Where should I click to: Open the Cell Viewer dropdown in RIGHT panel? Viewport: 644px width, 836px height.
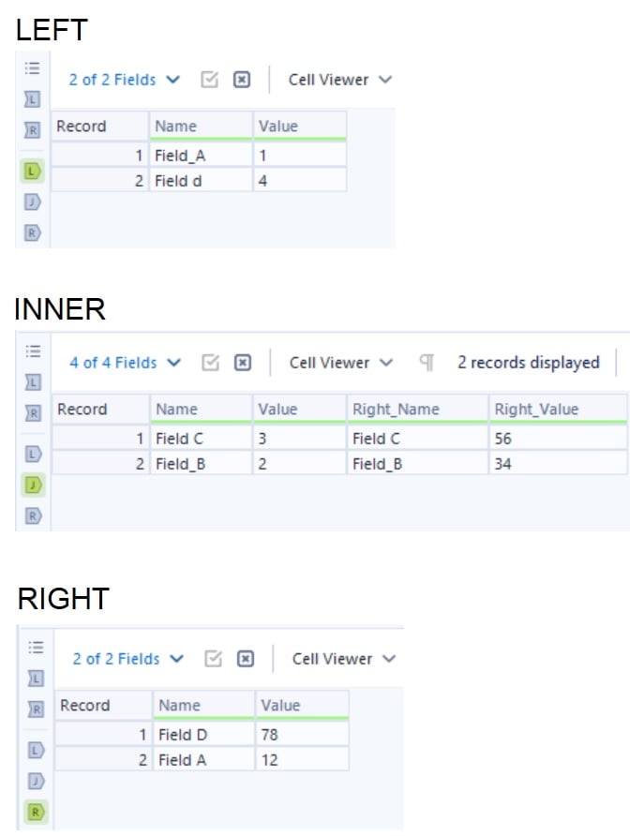(344, 659)
